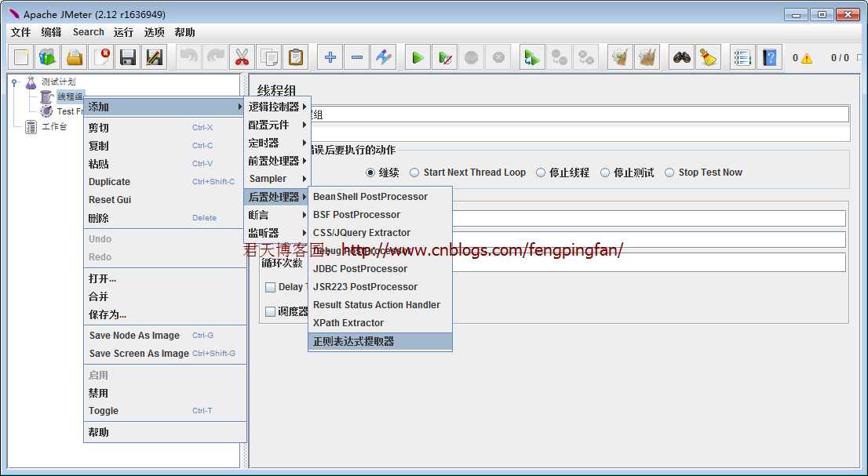Open the 添加 submenu entry
The height and width of the screenshot is (476, 868).
click(x=164, y=107)
